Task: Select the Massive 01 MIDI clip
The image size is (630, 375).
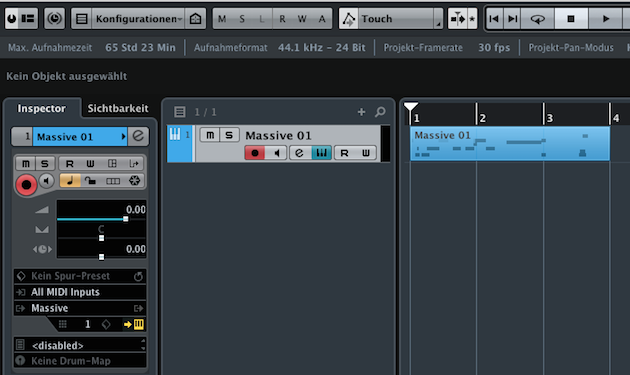Action: coord(510,143)
